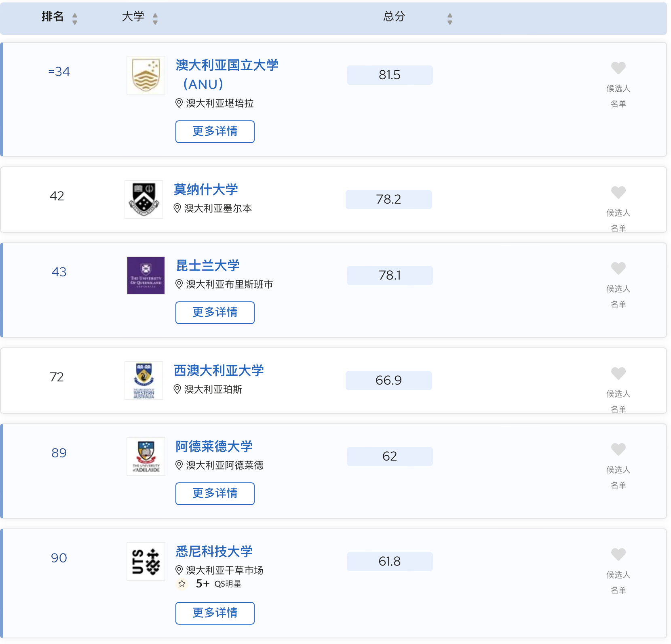Click 更多详情 for 悉尼科技大学
This screenshot has height=644, width=671.
(215, 613)
